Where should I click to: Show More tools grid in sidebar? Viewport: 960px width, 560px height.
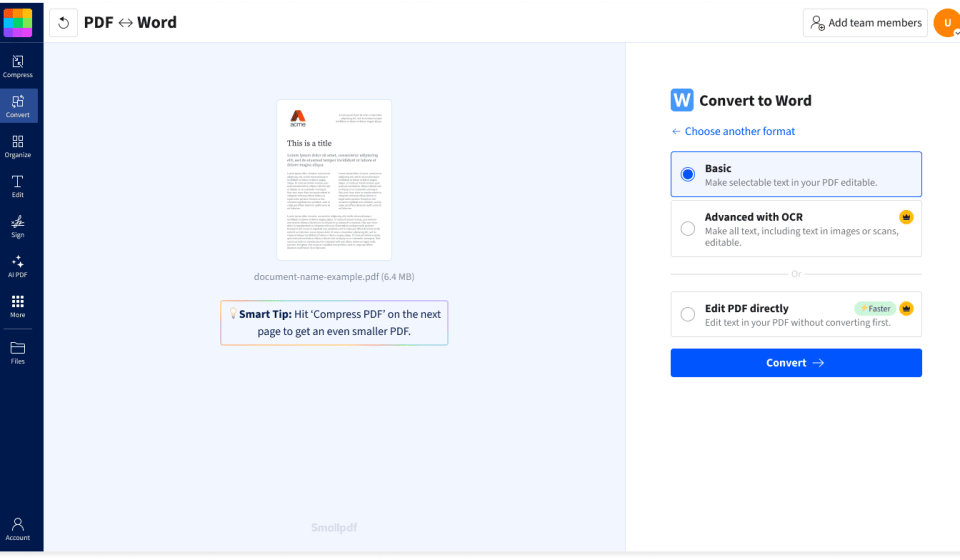(x=18, y=306)
